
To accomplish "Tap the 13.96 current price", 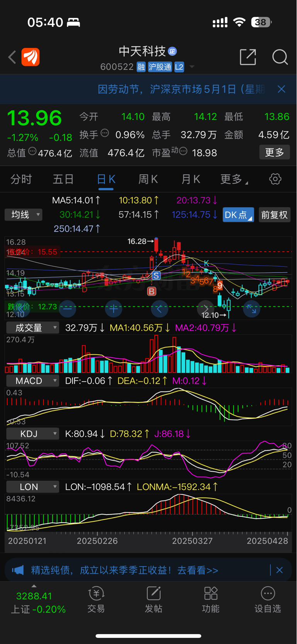I will [34, 118].
